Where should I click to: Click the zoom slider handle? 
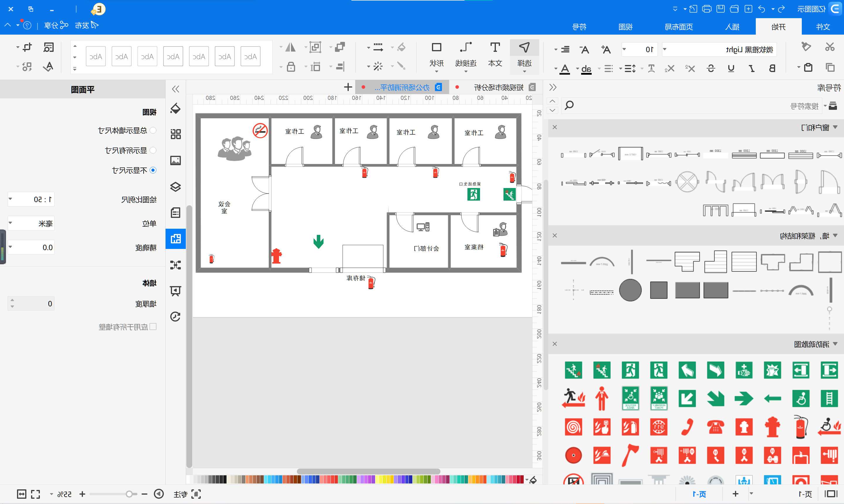pos(129,494)
